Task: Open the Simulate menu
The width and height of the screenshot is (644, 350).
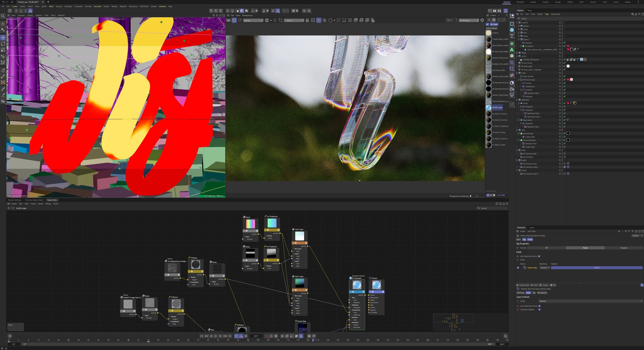Action: (97, 6)
